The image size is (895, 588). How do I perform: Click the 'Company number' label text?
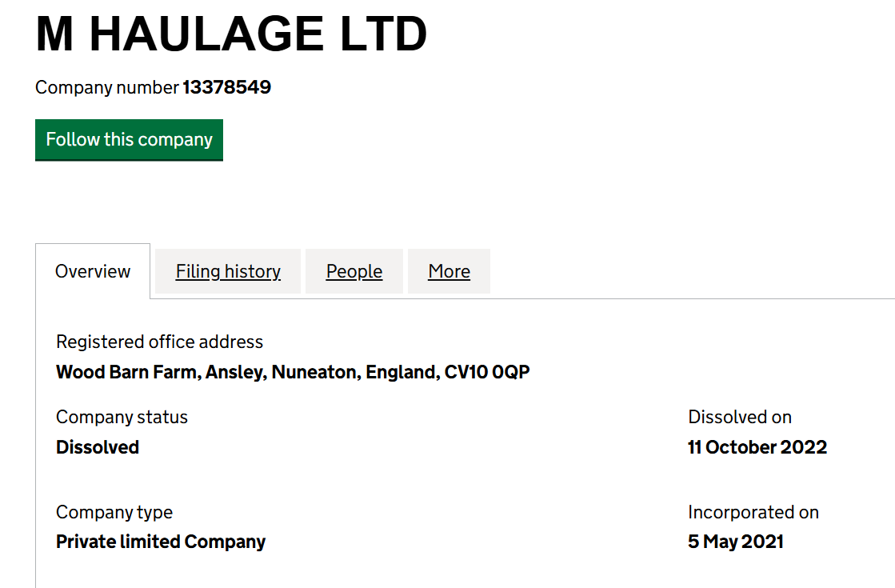(x=106, y=87)
